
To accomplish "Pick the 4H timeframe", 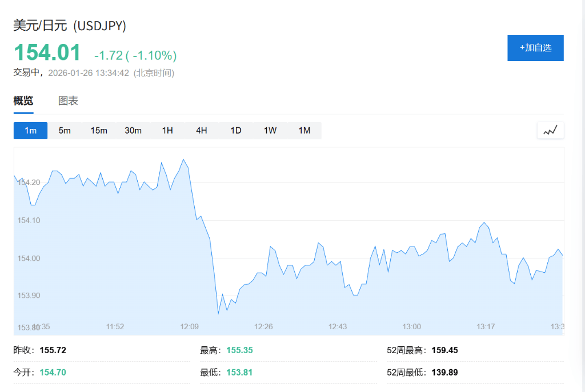I will (x=202, y=131).
